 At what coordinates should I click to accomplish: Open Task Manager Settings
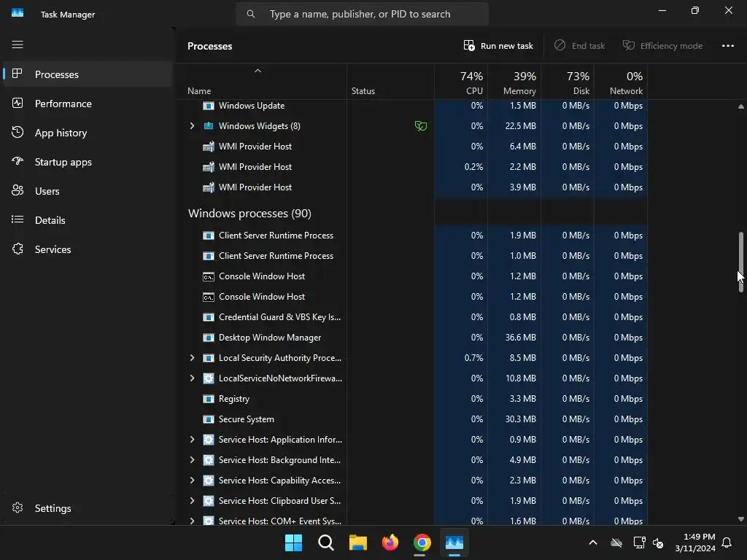(x=88, y=508)
